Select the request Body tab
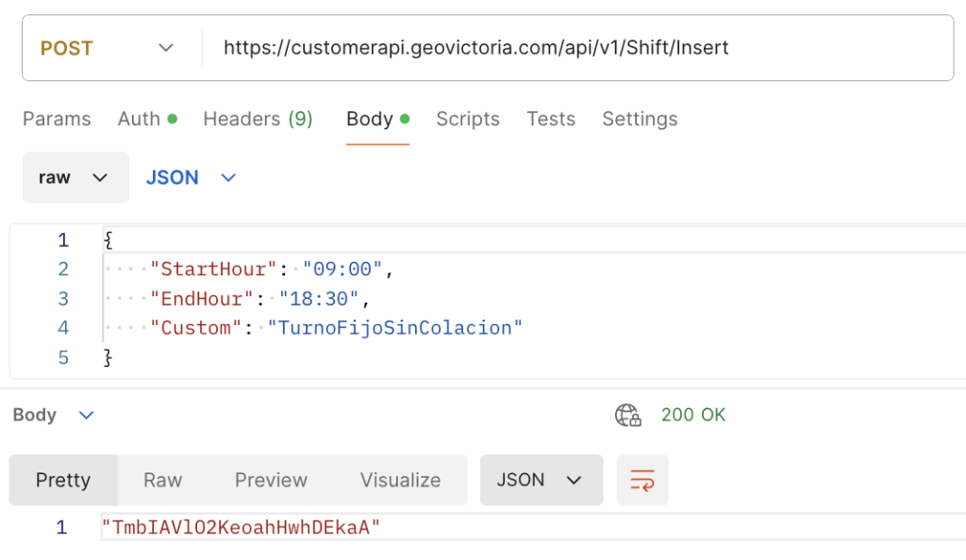Viewport: 966px width, 560px height. click(x=376, y=119)
